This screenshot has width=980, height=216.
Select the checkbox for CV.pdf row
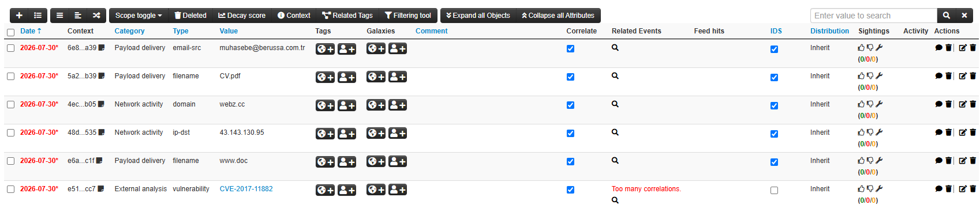[10, 77]
